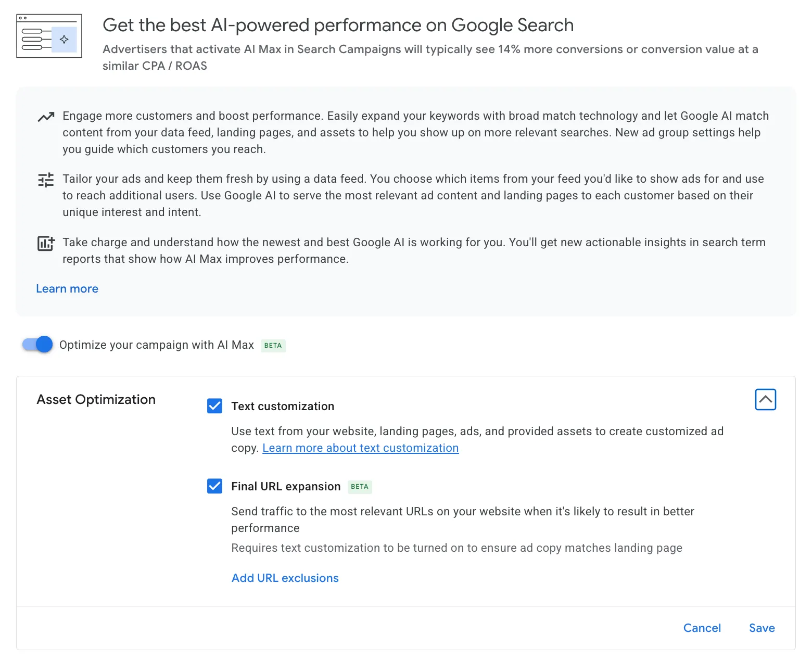Open Learn more about text customization link
Image resolution: width=812 pixels, height=659 pixels.
[x=361, y=448]
